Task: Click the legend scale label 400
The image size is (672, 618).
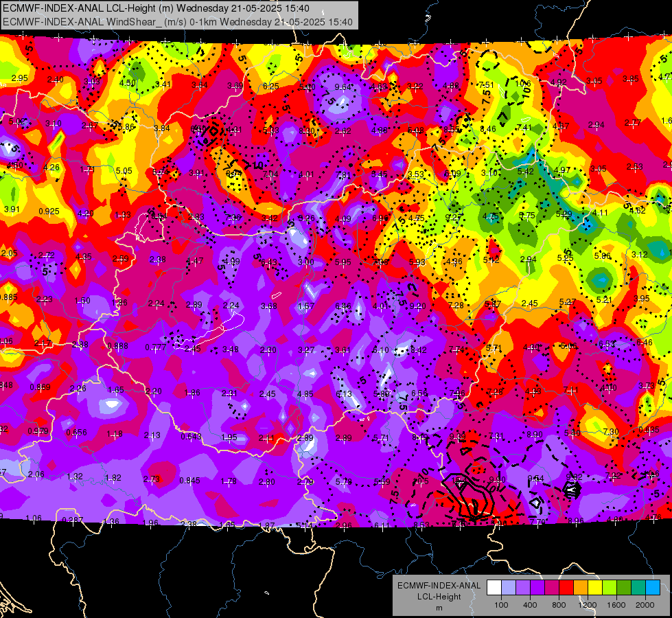Action: [x=530, y=605]
